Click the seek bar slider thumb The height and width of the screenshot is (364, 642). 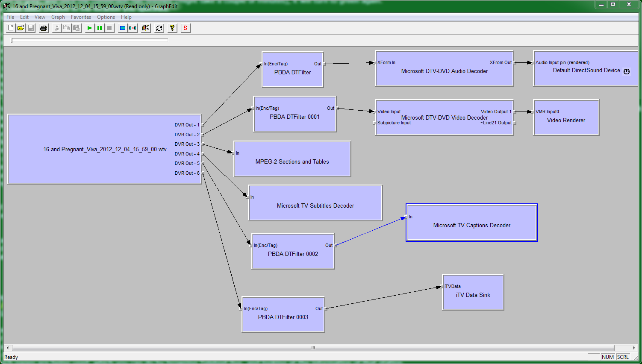(12, 41)
